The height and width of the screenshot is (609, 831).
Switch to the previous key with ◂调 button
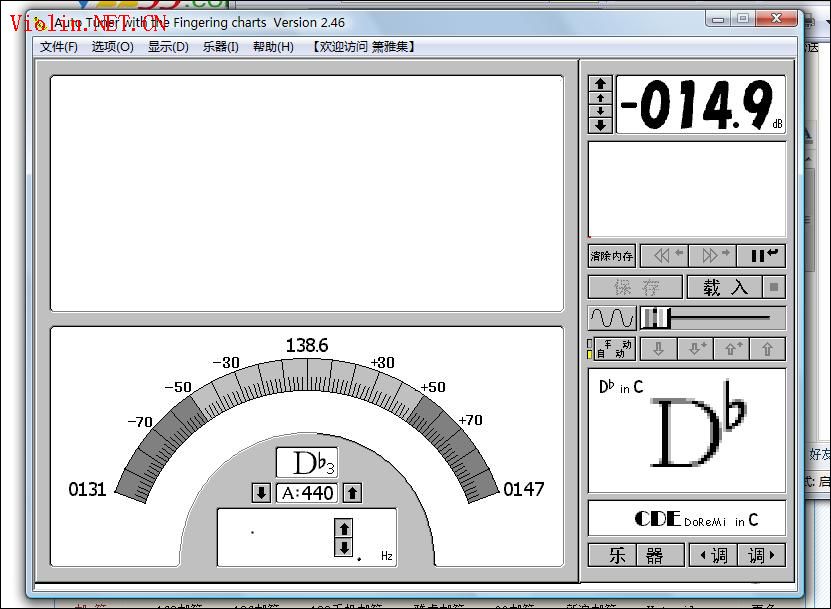[713, 555]
